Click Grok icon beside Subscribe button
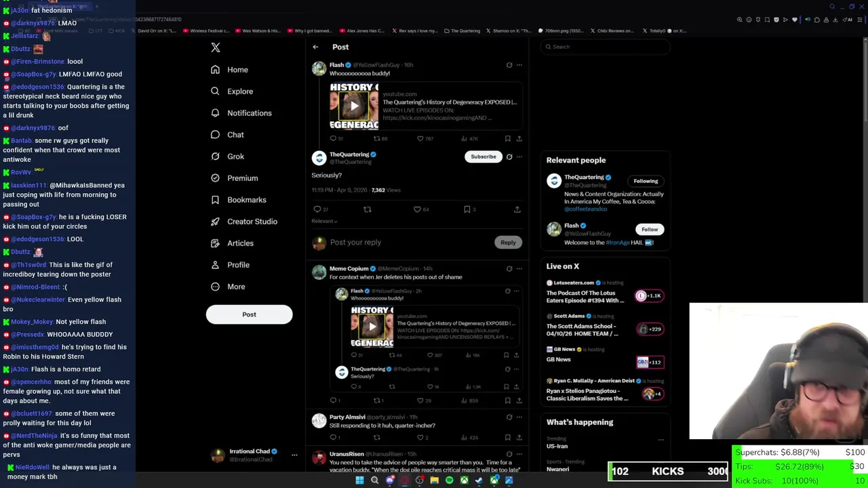The image size is (868, 488). point(509,157)
